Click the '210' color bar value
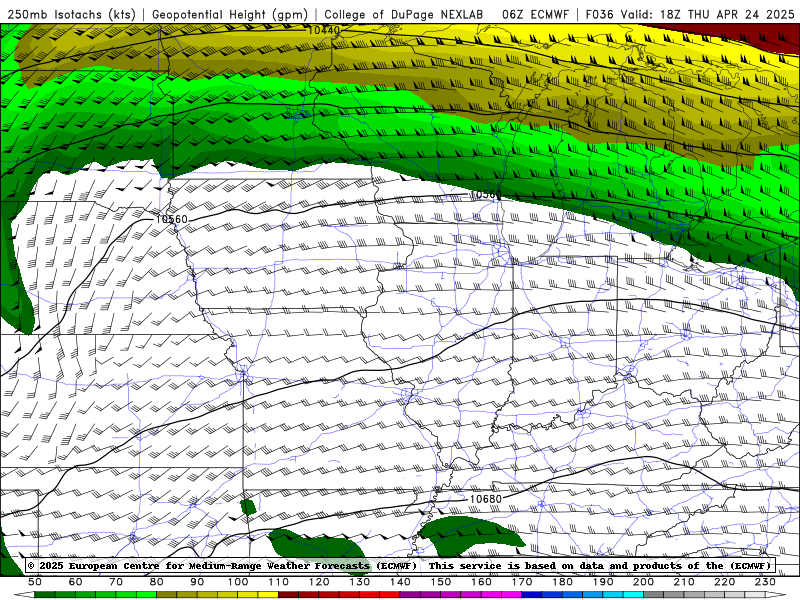The width and height of the screenshot is (800, 600). (684, 582)
